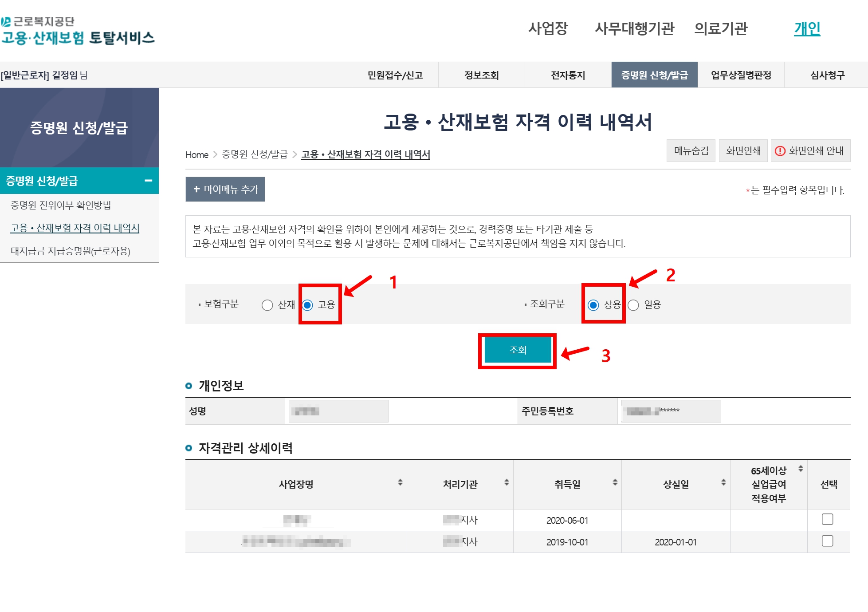Click the 화면인쇄 안내 warning icon button
Image resolution: width=868 pixels, height=612 pixels.
point(810,151)
